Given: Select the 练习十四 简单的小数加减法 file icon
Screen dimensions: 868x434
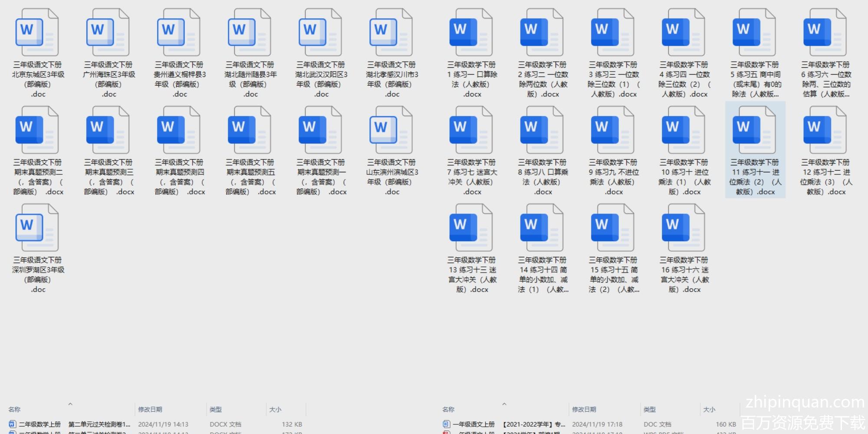Looking at the screenshot, I should coord(542,228).
